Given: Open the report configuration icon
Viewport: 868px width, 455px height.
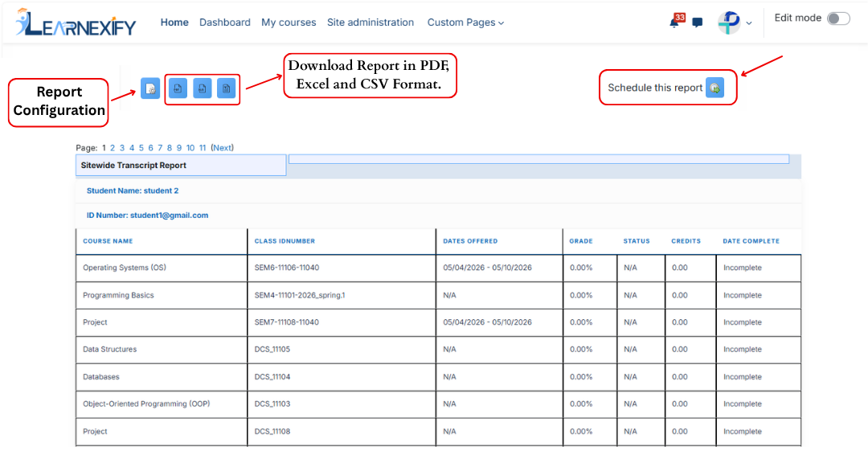Looking at the screenshot, I should click(150, 88).
